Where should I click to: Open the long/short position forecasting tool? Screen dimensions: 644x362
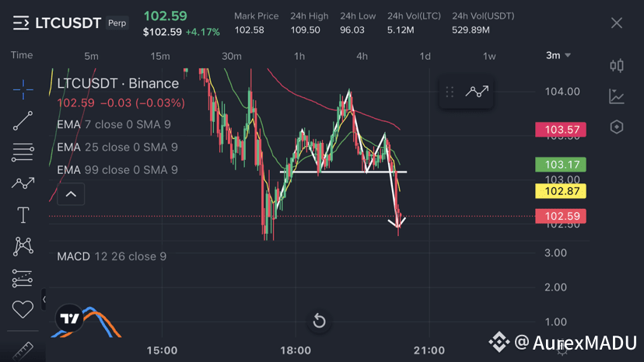click(23, 278)
